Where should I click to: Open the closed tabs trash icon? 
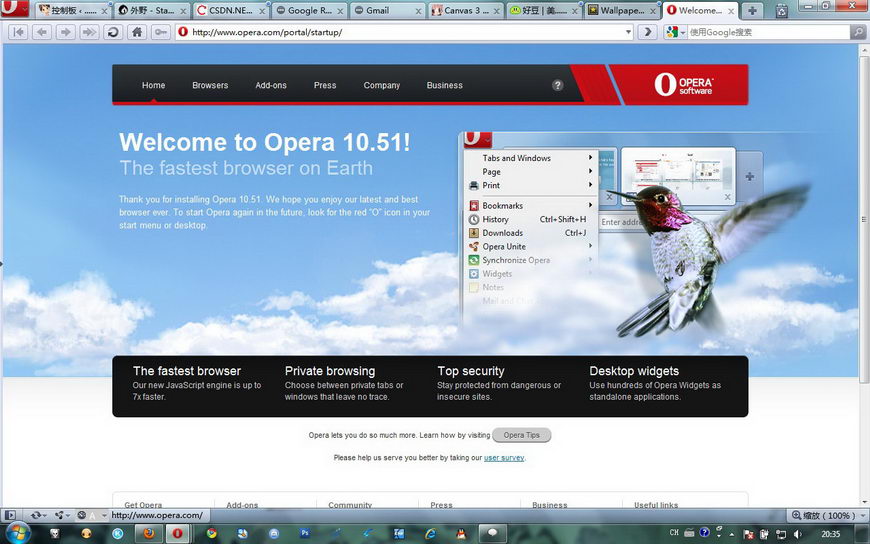(782, 10)
